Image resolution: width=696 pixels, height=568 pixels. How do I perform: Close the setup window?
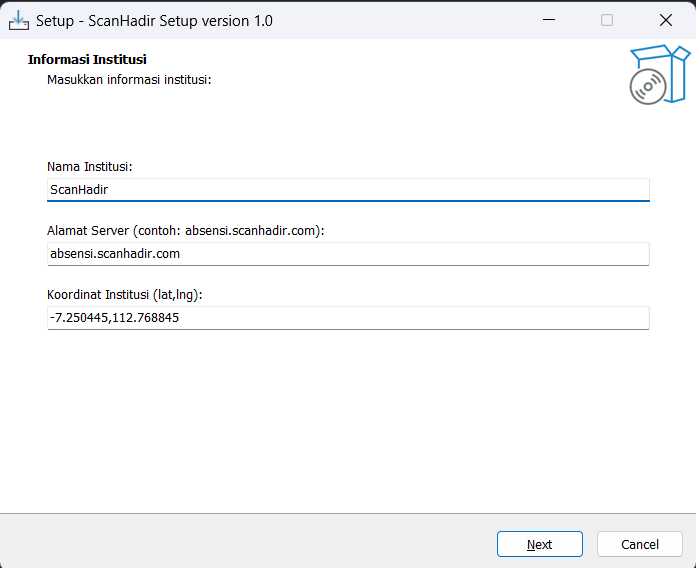666,20
